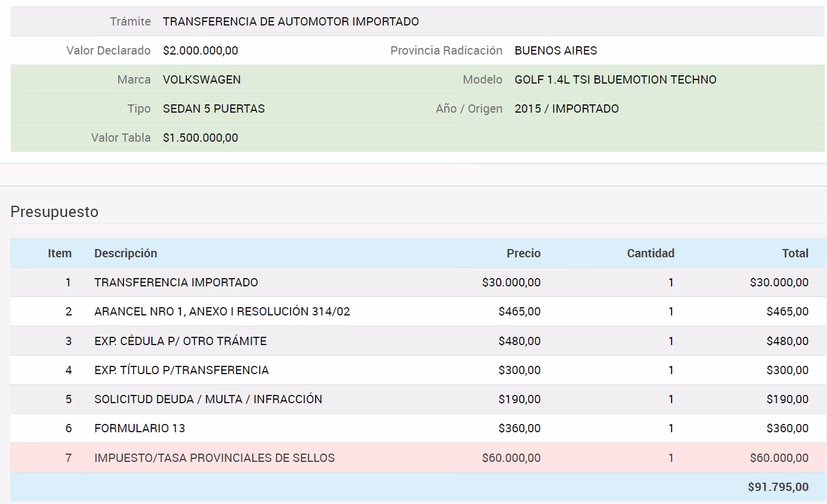Select the FORMULARIO 13 row
Screen dimensions: 827x504
click(x=139, y=428)
